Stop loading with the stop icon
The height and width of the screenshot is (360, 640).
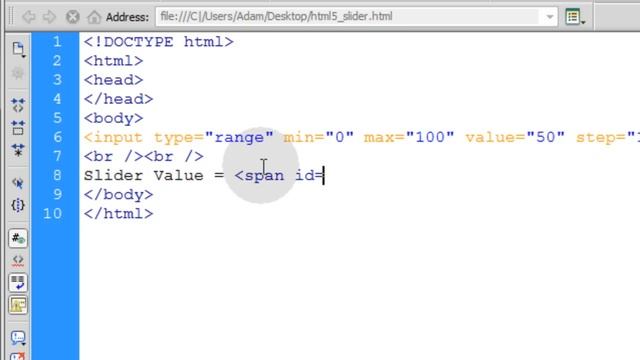tap(73, 17)
